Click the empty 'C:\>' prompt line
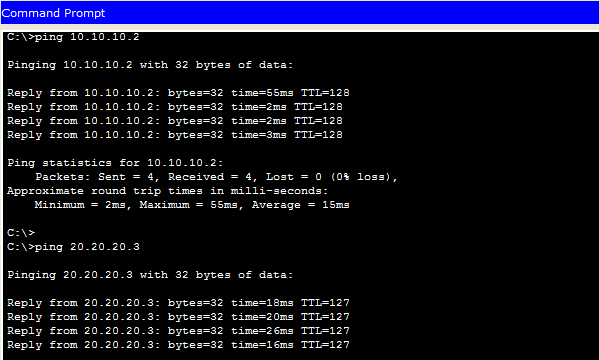599x360 pixels. [21, 233]
